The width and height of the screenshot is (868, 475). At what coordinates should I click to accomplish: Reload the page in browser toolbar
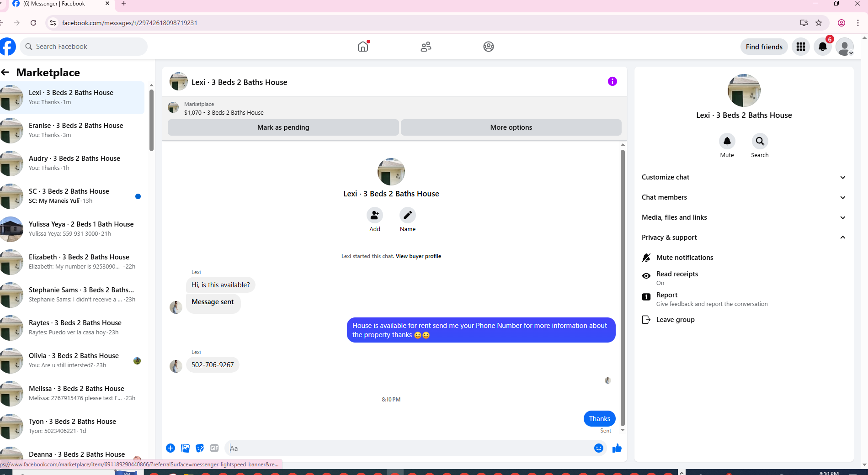pos(33,23)
